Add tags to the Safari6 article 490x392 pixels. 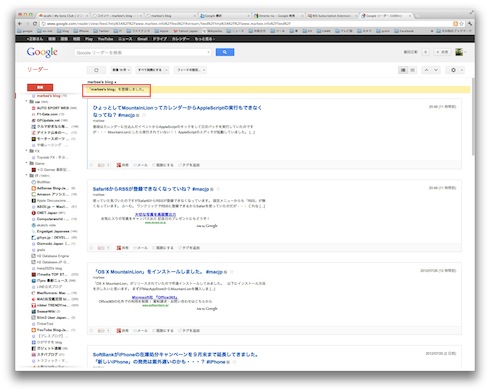point(189,248)
